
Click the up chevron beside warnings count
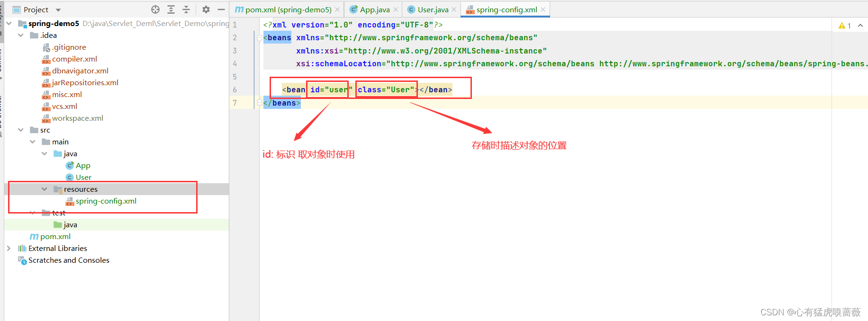[860, 26]
